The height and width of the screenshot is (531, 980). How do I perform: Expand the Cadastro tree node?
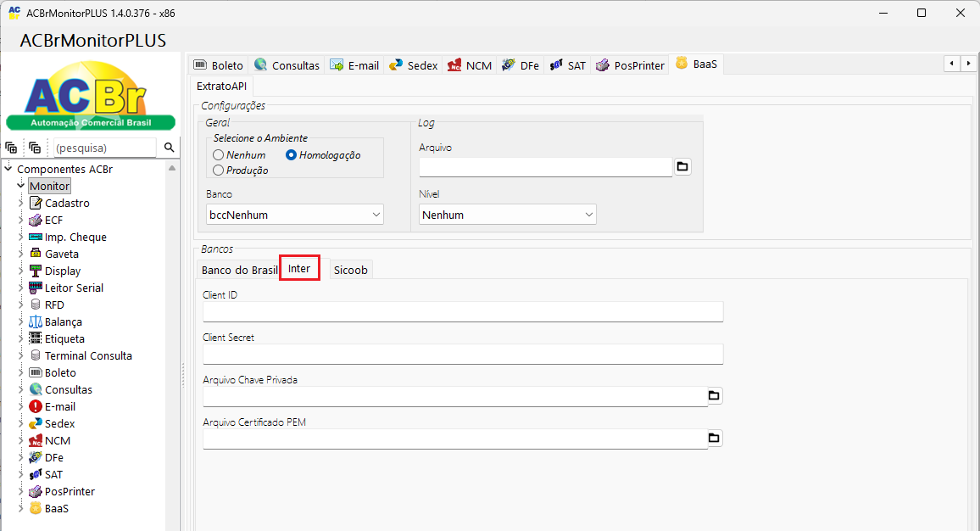point(21,203)
